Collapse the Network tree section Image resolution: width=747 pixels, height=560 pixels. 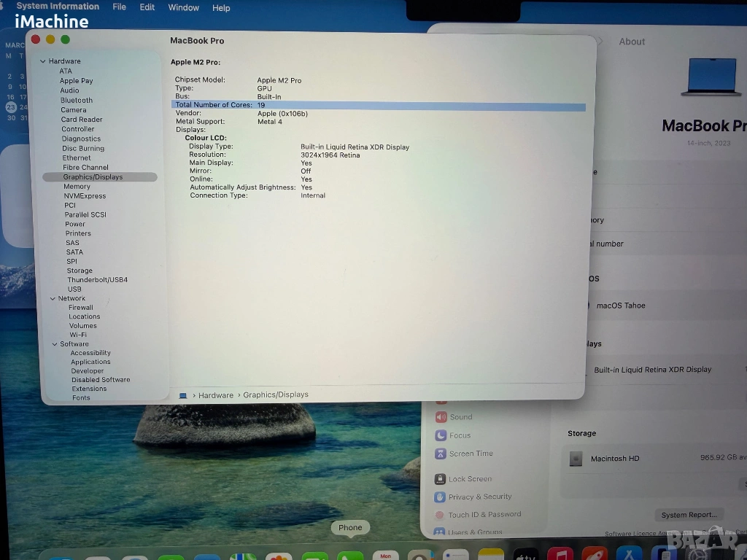point(53,298)
